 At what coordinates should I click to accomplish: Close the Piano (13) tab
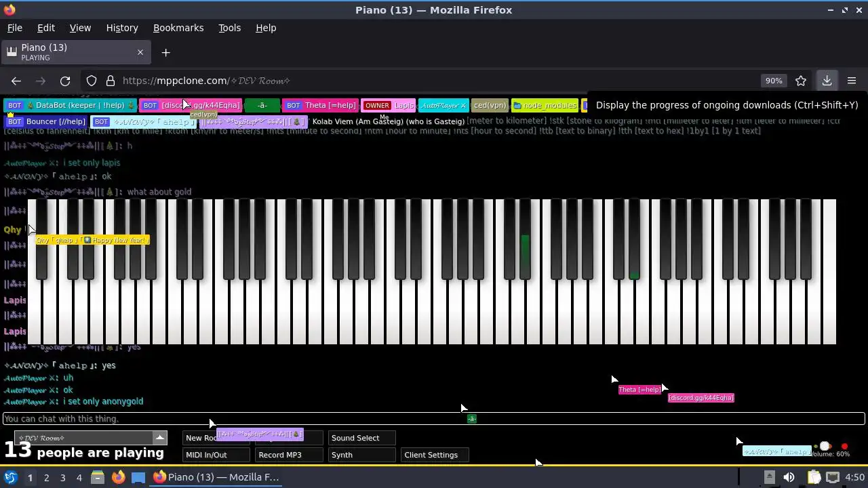point(140,52)
